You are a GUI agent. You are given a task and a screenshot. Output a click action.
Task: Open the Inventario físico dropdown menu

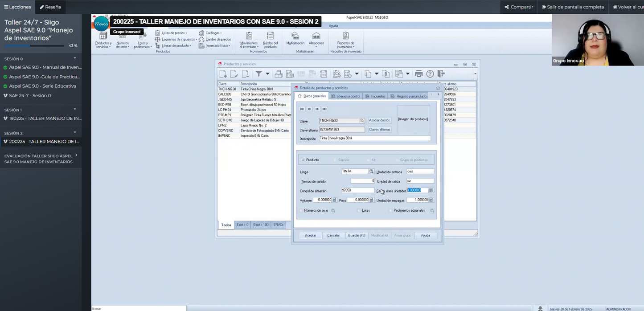pos(217,45)
